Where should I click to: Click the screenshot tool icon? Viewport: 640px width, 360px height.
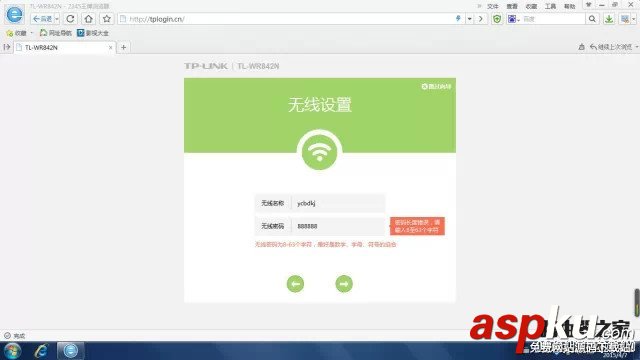(625, 19)
